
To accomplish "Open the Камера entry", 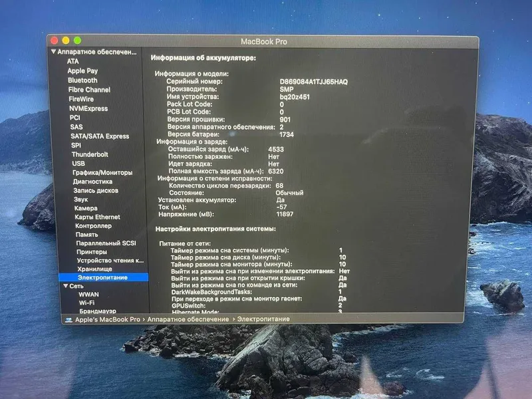I will point(86,208).
